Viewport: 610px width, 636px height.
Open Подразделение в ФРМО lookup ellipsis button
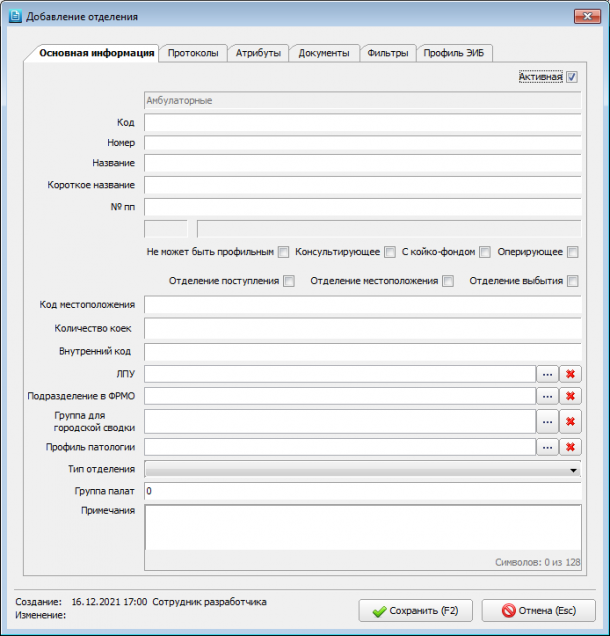click(547, 396)
